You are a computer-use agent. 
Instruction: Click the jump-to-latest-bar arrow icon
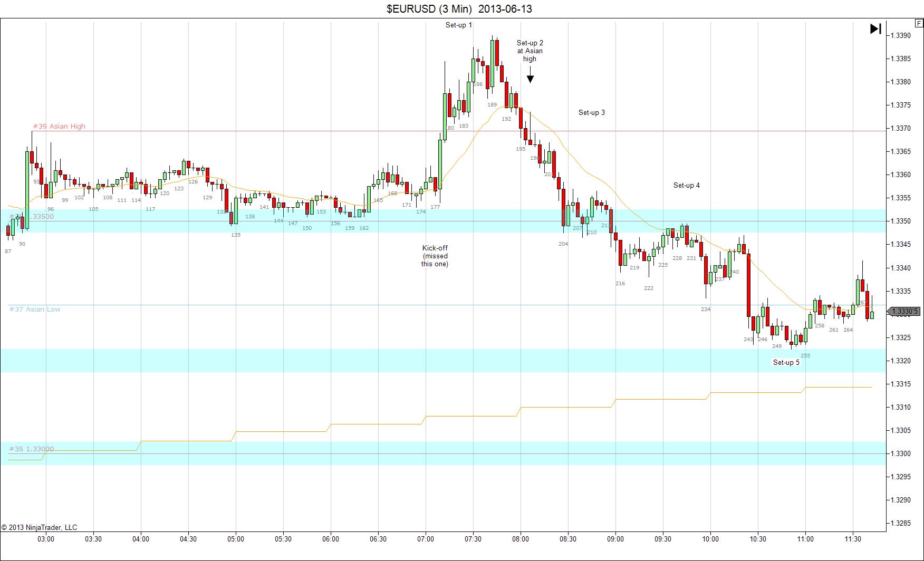pyautogui.click(x=875, y=28)
